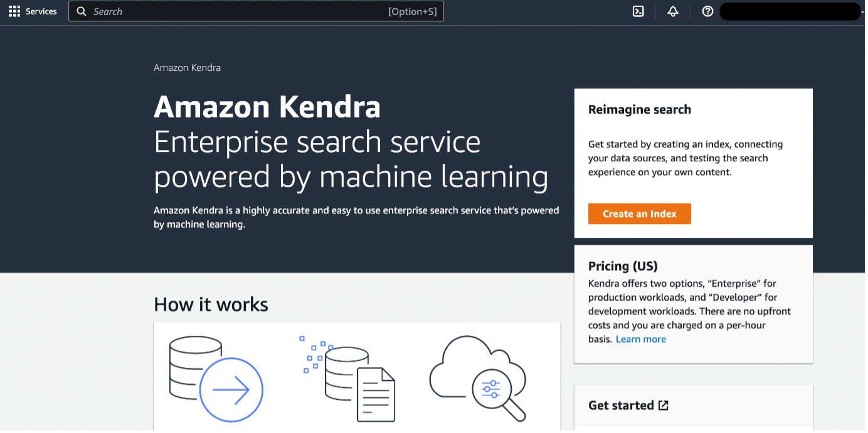Click the external link icon beside Get started
The height and width of the screenshot is (433, 868).
pyautogui.click(x=664, y=405)
